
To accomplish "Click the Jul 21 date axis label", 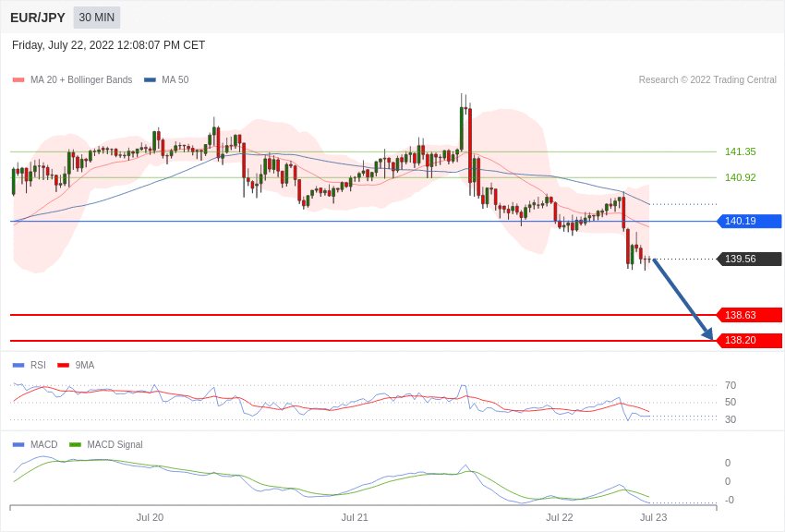I will [x=355, y=517].
